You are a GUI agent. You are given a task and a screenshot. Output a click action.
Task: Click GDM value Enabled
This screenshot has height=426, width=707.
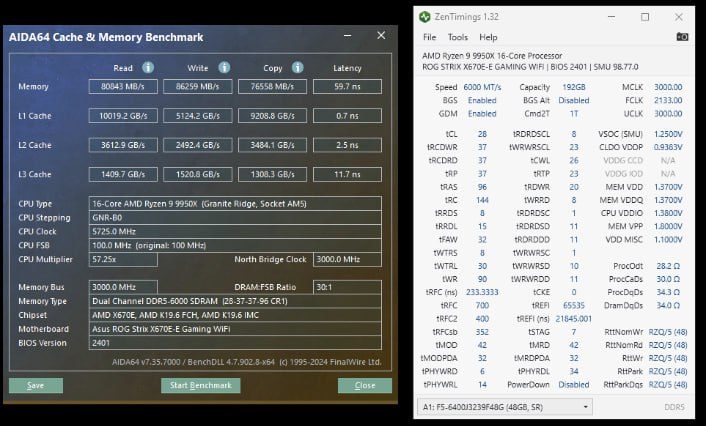(x=482, y=114)
